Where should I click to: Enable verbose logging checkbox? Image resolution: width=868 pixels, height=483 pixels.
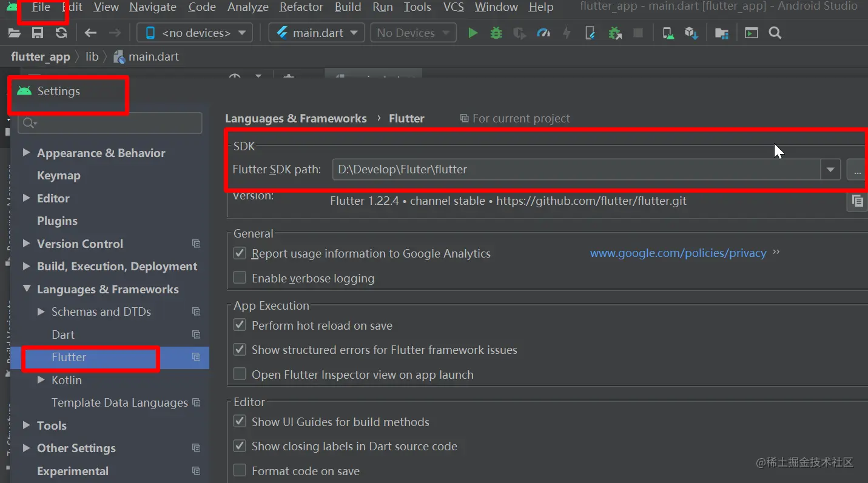(240, 278)
